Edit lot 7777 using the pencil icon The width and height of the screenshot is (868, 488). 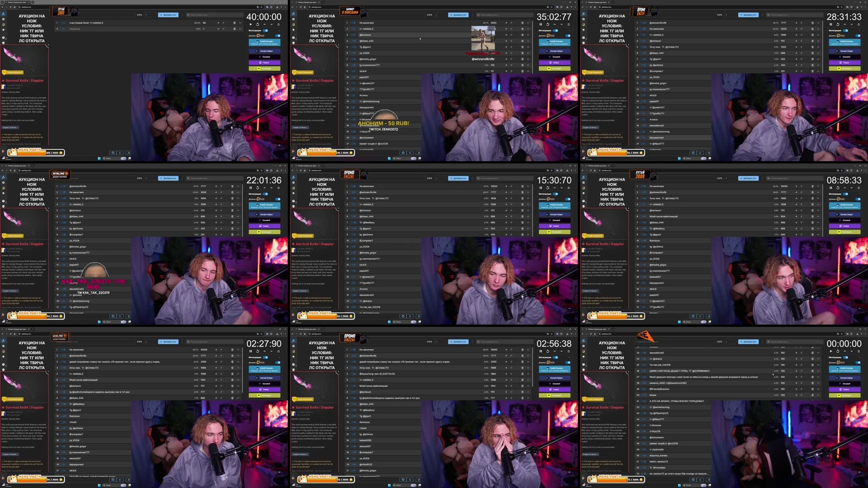[x=801, y=23]
